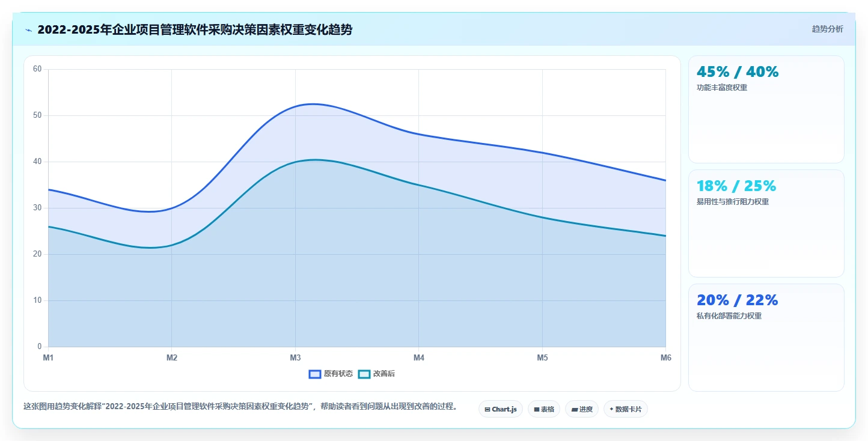Click the lightning icon beside the chart title

pyautogui.click(x=28, y=30)
